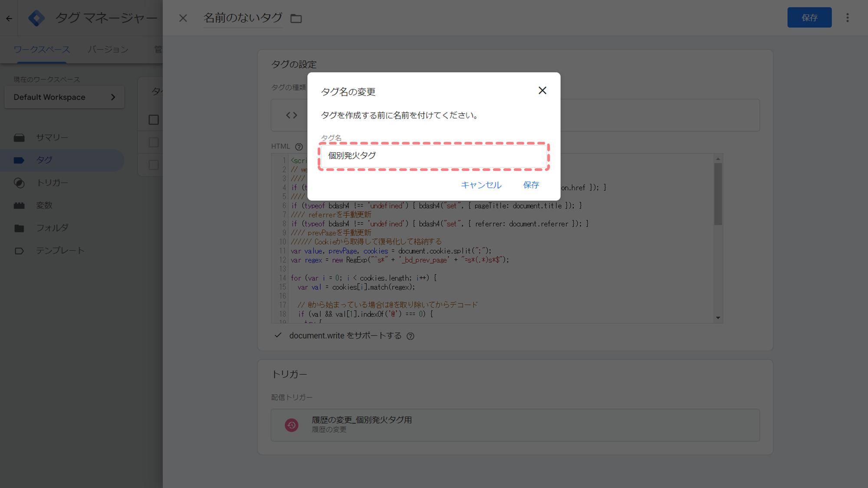Click code line 11 starting with var value
The image size is (868, 488).
(391, 251)
